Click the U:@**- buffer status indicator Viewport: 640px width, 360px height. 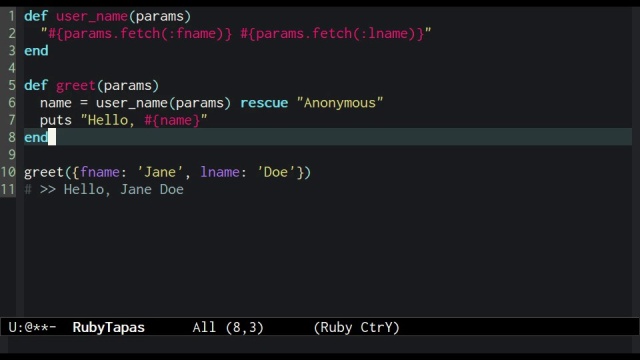32,327
